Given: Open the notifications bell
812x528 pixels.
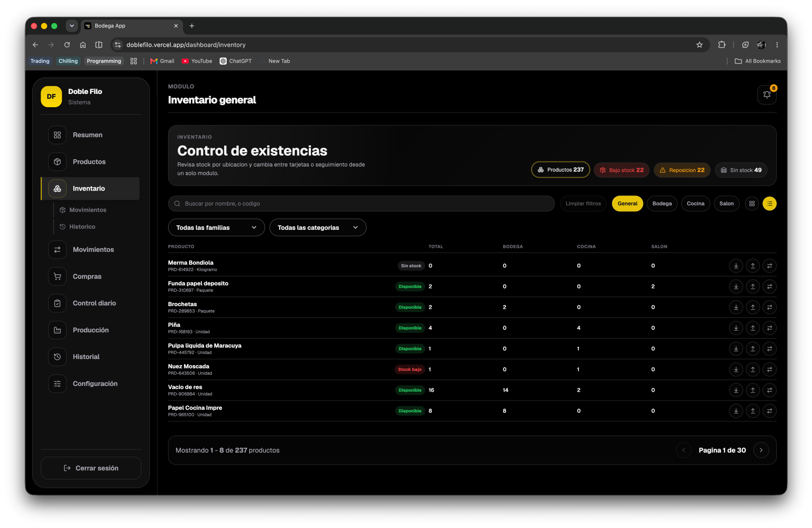Looking at the screenshot, I should click(767, 95).
